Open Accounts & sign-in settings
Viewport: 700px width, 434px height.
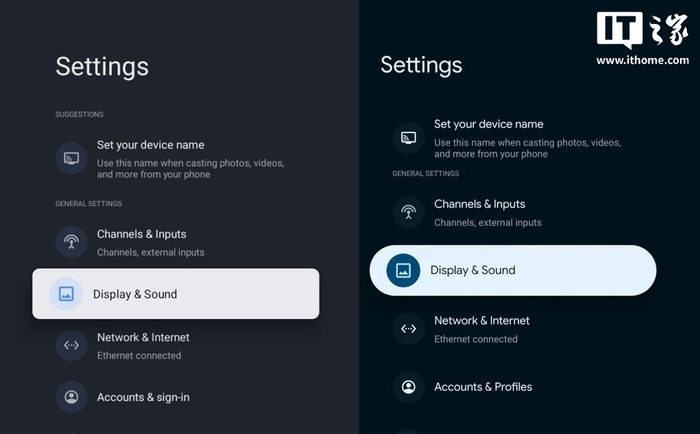click(143, 397)
